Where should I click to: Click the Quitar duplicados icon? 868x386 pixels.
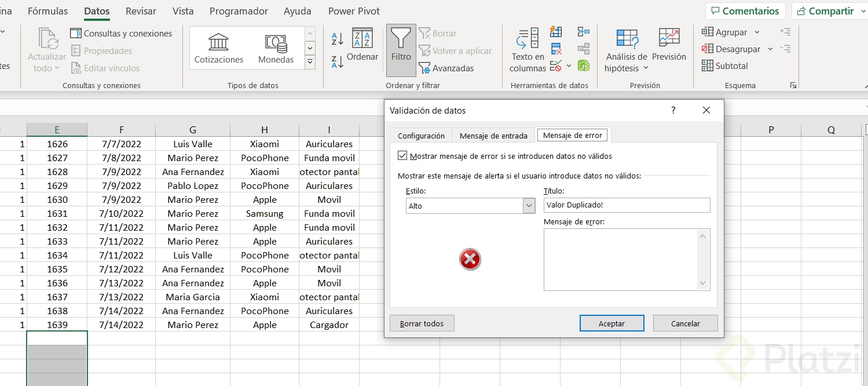point(556,49)
